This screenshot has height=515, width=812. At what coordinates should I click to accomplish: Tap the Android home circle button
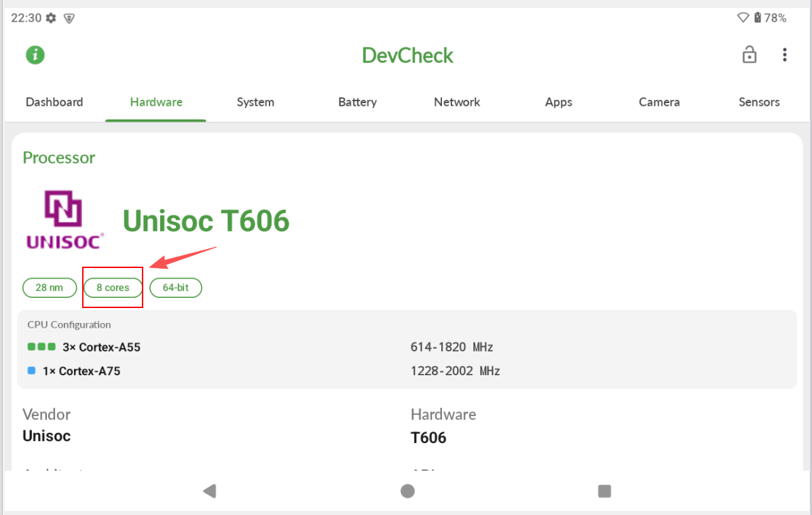tap(407, 491)
